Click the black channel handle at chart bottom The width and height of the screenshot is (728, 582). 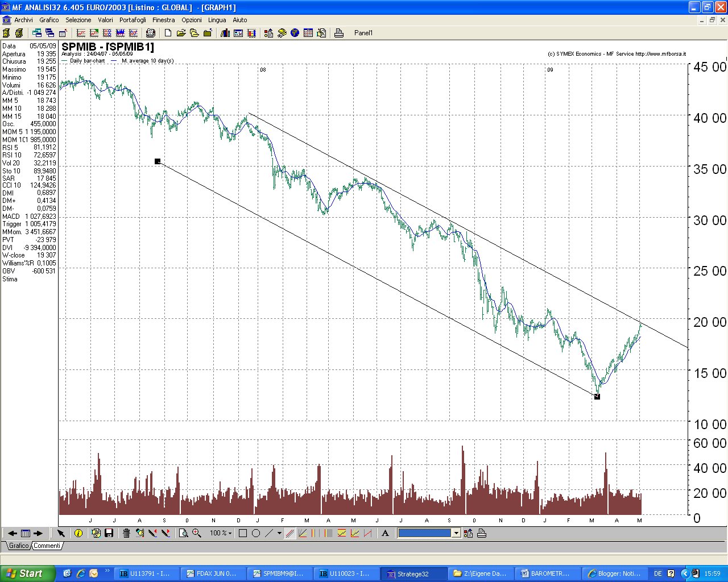(x=597, y=397)
